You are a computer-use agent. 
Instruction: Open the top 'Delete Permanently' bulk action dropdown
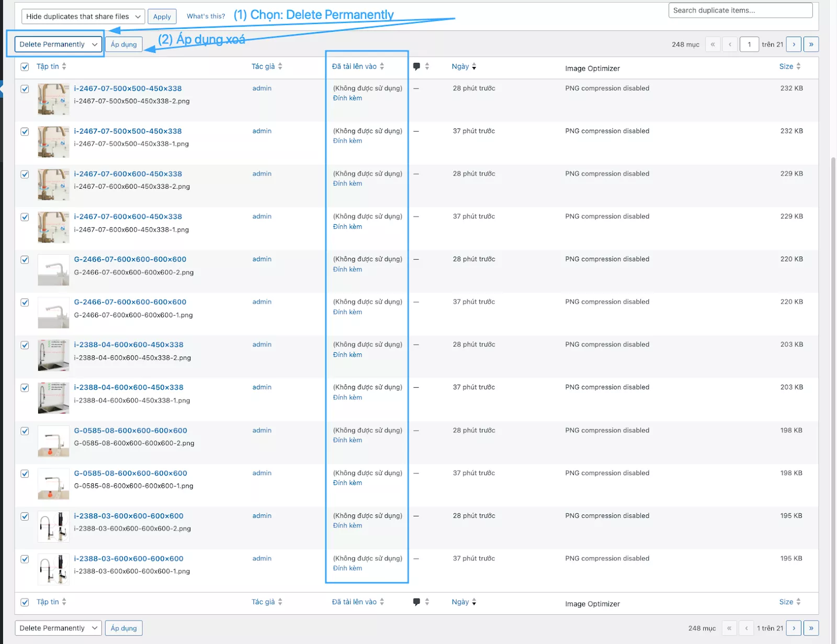[58, 44]
